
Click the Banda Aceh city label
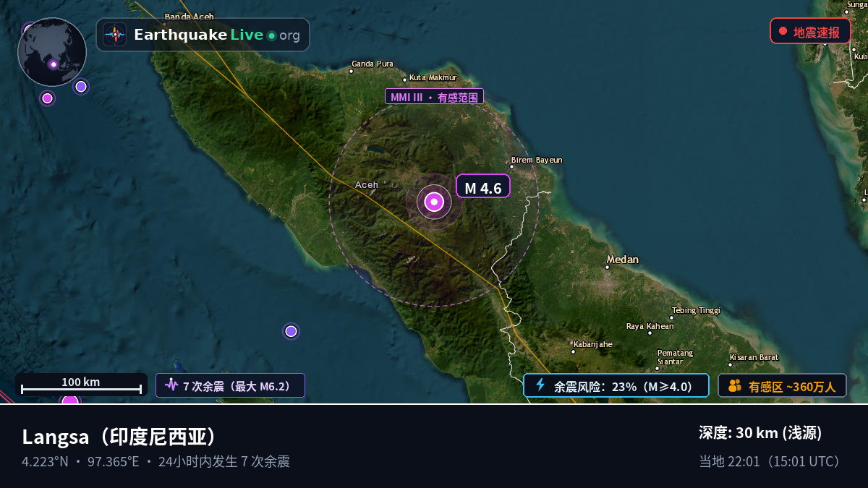tap(190, 17)
